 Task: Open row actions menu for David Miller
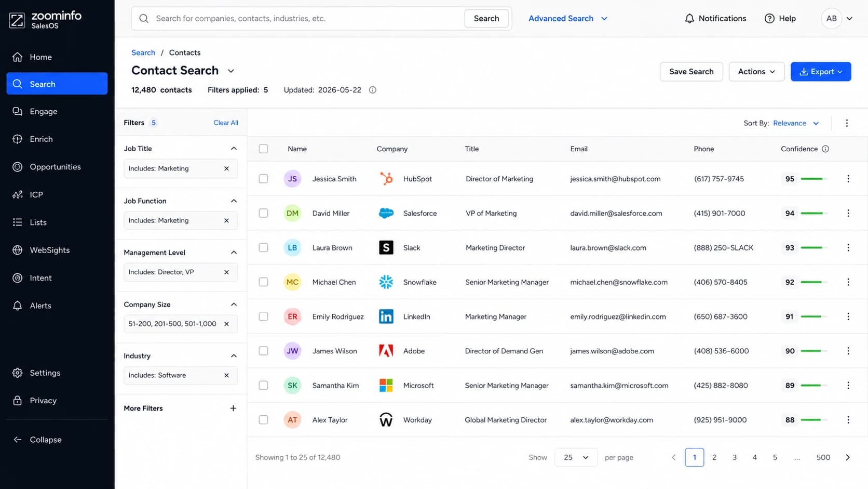(x=848, y=213)
